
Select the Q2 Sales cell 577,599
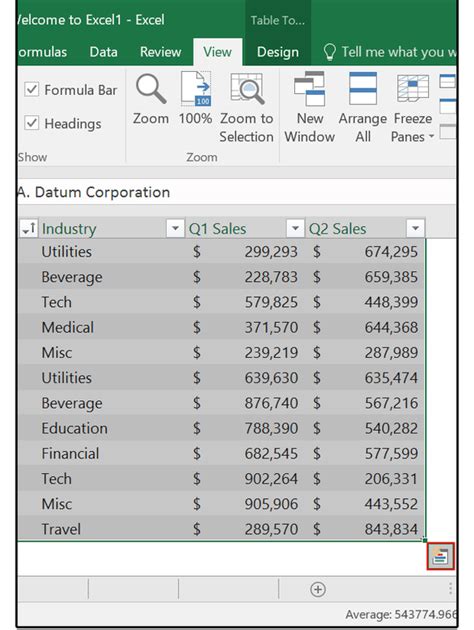[366, 454]
